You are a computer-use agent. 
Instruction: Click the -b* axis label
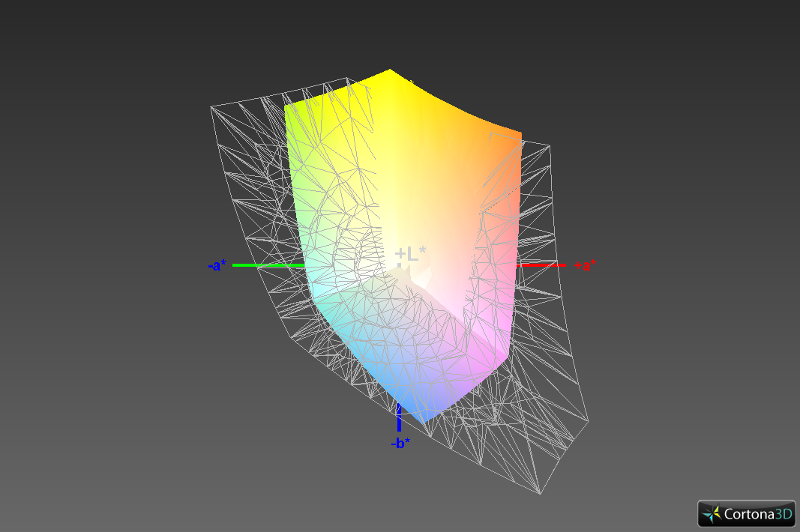click(400, 443)
